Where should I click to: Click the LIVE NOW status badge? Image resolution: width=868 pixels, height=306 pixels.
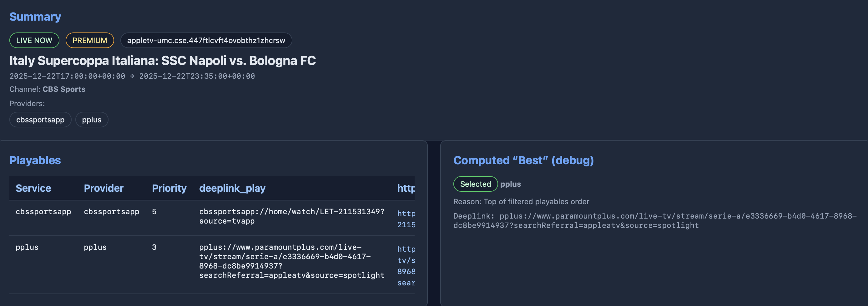(x=34, y=40)
